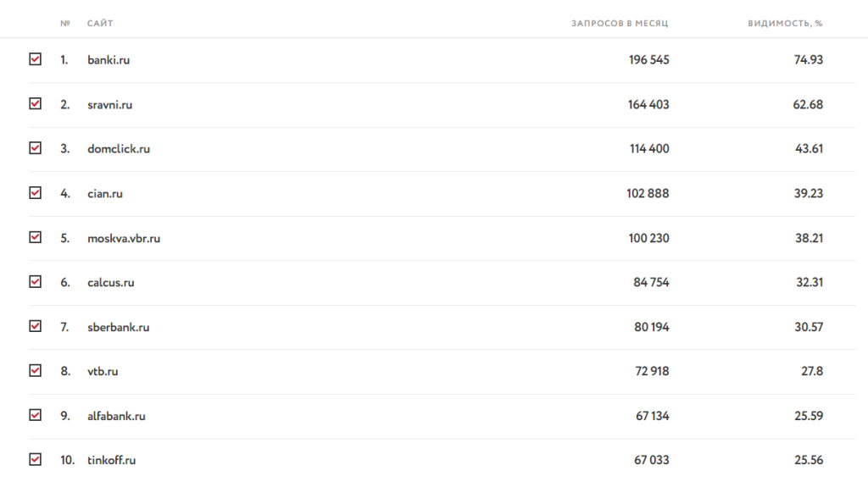Deselect the moskva.vbr.ru checkbox
868x487 pixels.
tap(35, 237)
